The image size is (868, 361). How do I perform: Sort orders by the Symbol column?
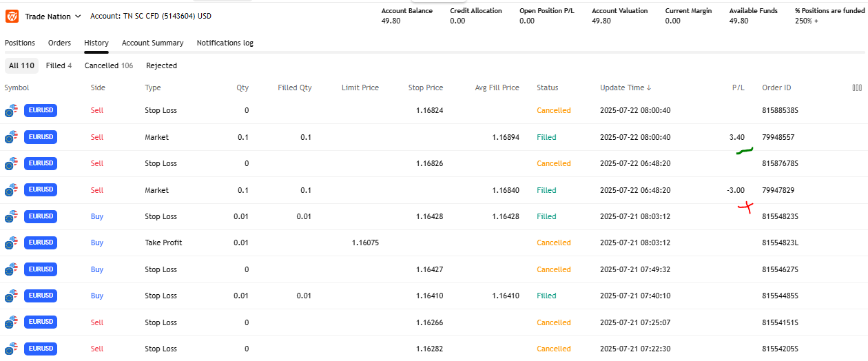[x=17, y=87]
